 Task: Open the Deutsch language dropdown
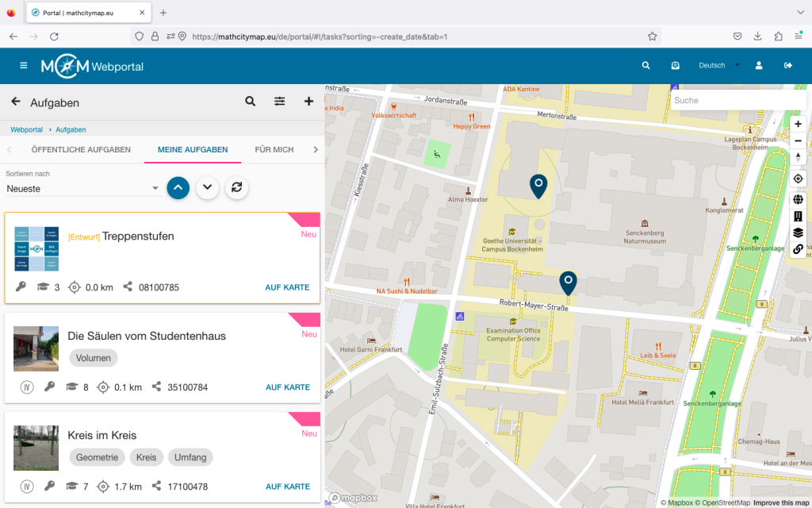click(718, 66)
